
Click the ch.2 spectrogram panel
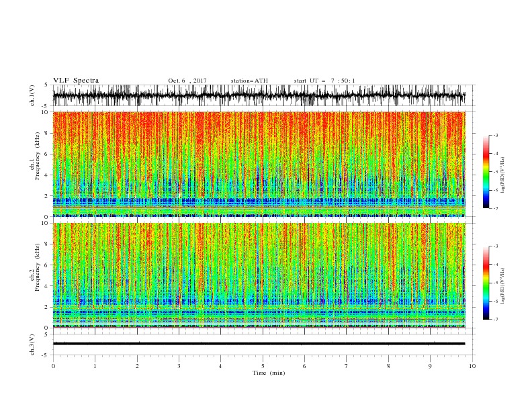[259, 275]
